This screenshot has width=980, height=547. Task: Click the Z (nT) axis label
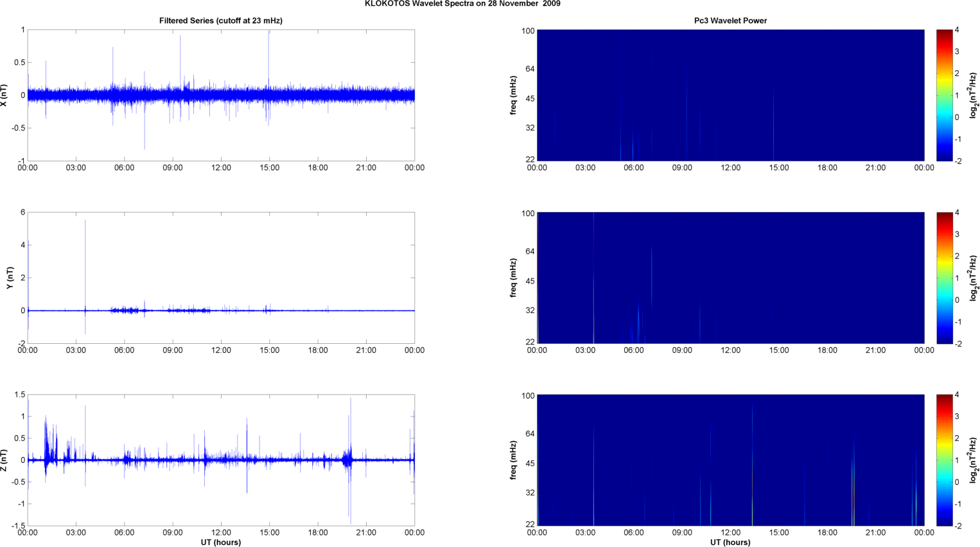click(4, 460)
